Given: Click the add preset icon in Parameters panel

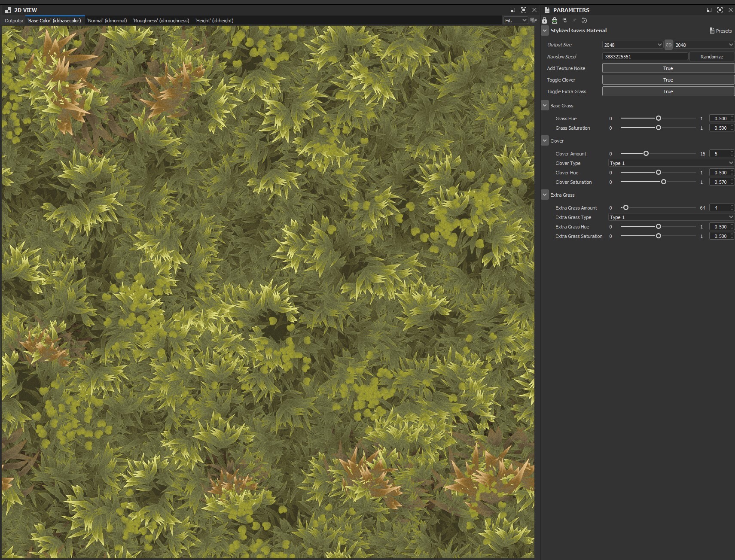Looking at the screenshot, I should (x=565, y=20).
